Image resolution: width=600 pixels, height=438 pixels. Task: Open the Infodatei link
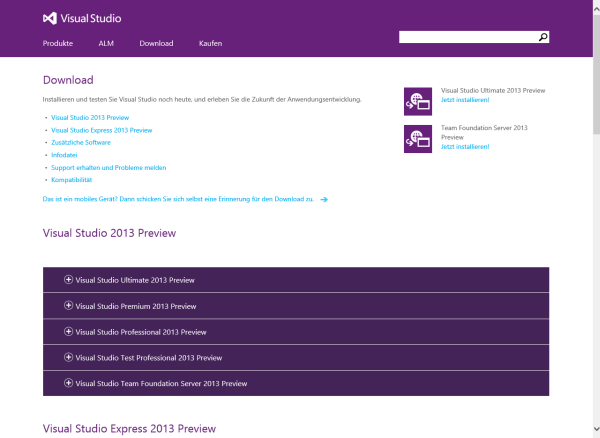64,155
